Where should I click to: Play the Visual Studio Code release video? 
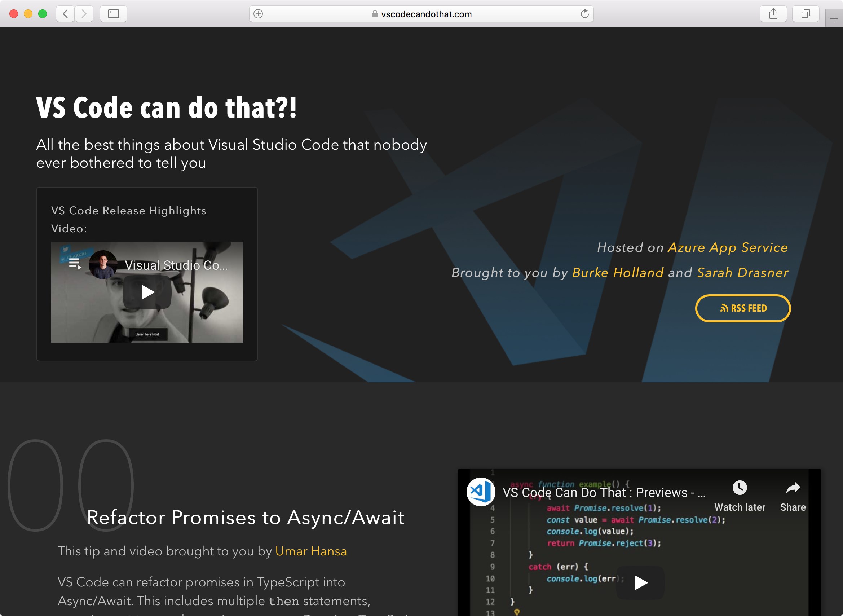pyautogui.click(x=147, y=292)
